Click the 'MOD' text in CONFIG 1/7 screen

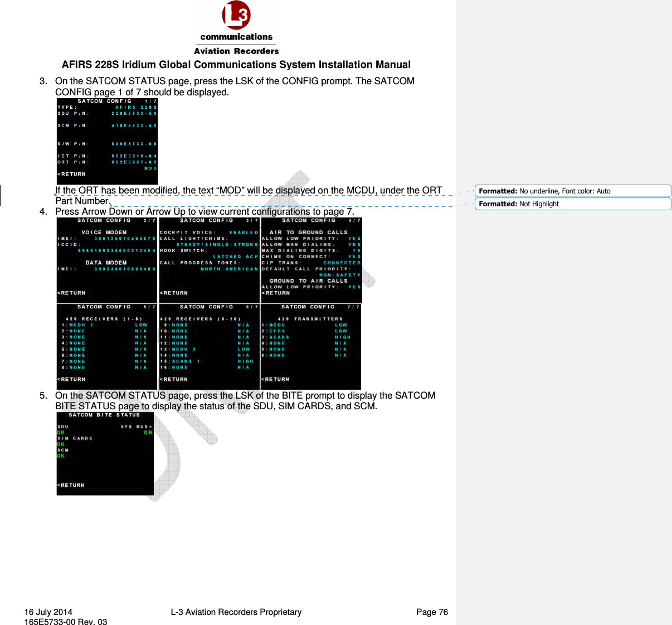point(150,168)
